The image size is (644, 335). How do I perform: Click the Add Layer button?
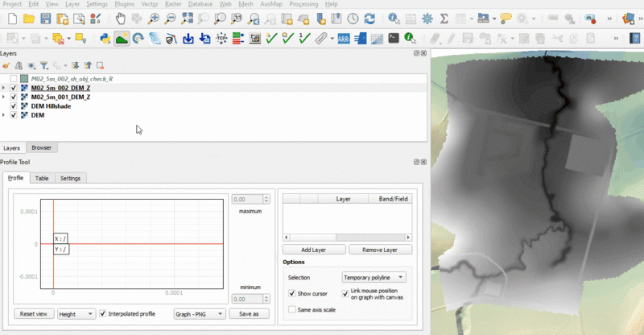click(x=315, y=250)
